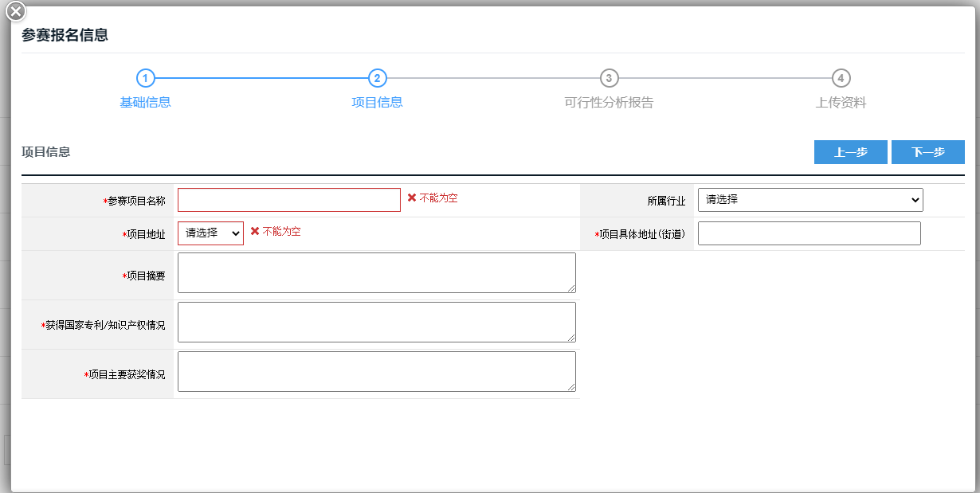
Task: Click red X error icon beside 项目地址
Action: [x=255, y=231]
